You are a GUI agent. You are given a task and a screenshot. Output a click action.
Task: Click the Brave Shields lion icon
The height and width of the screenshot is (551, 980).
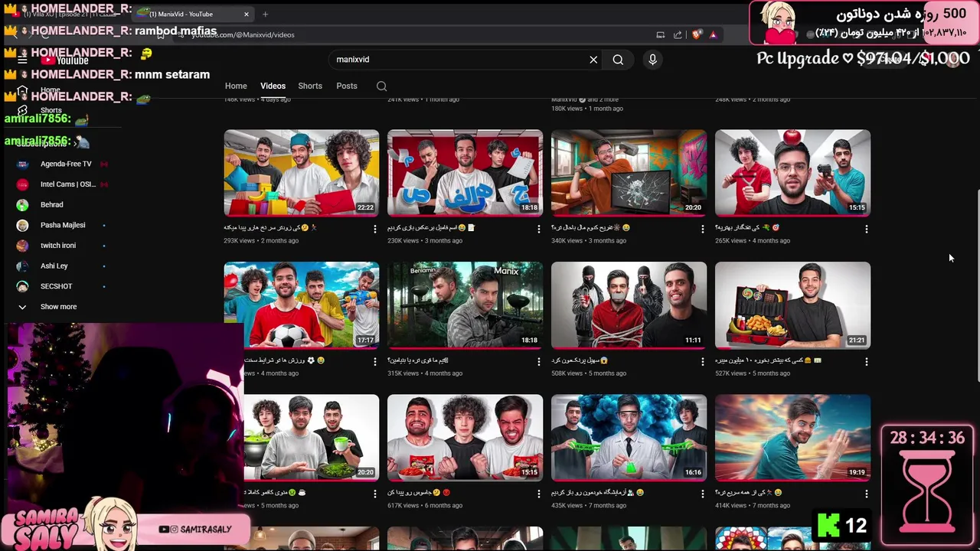click(x=696, y=34)
